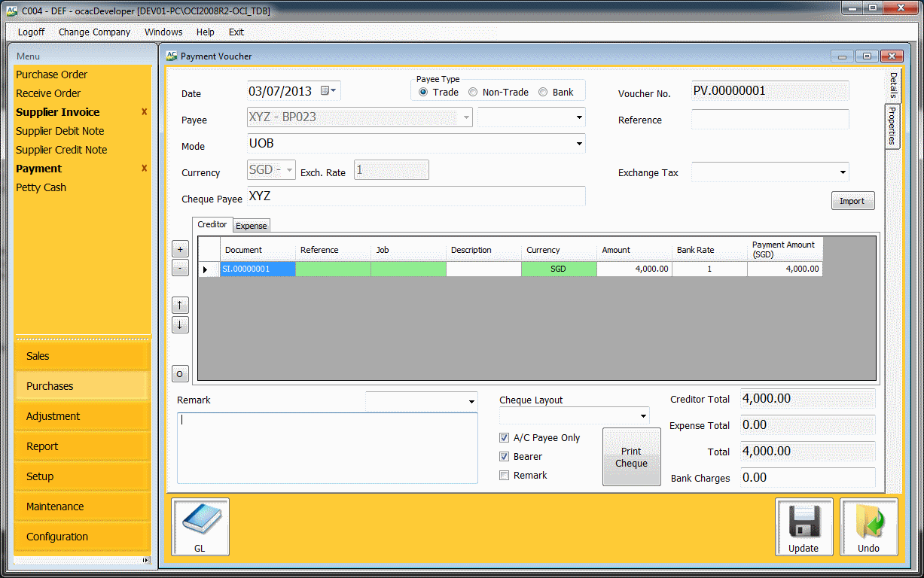Click the minus button to remove row
The width and height of the screenshot is (924, 578).
click(x=181, y=267)
